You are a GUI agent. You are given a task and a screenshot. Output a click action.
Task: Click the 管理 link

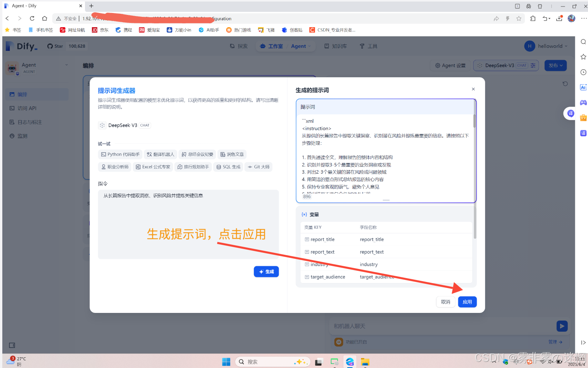pyautogui.click(x=555, y=342)
